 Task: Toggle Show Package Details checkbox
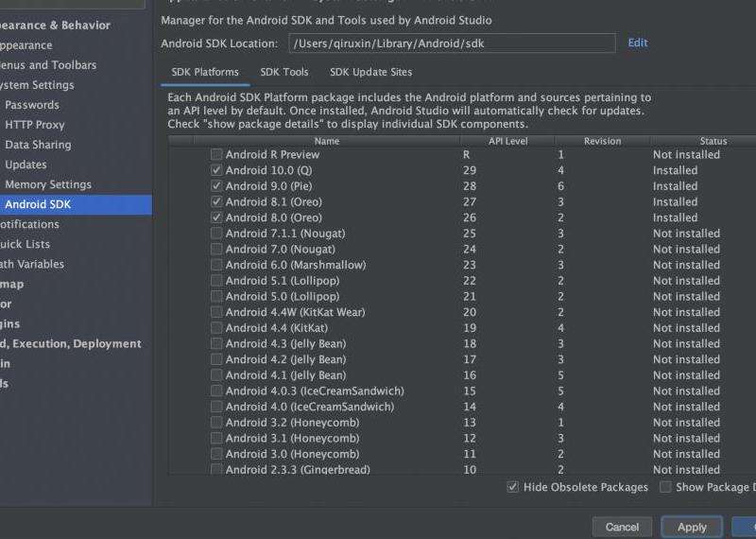(665, 487)
